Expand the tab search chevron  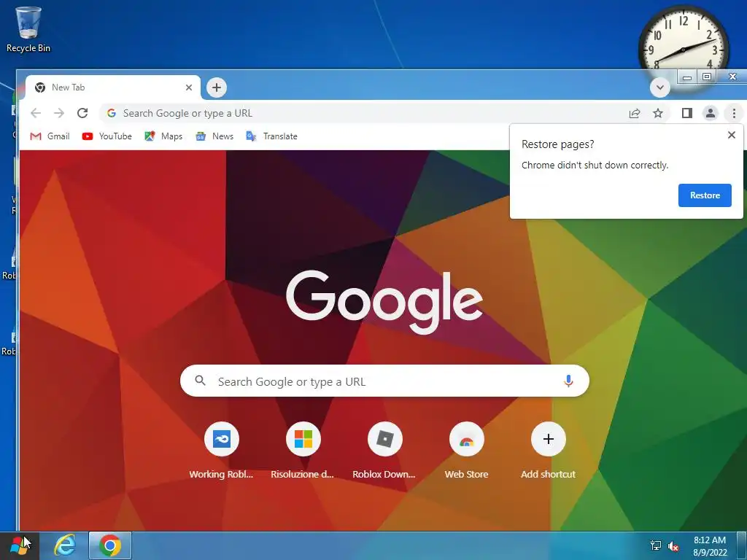(x=659, y=87)
